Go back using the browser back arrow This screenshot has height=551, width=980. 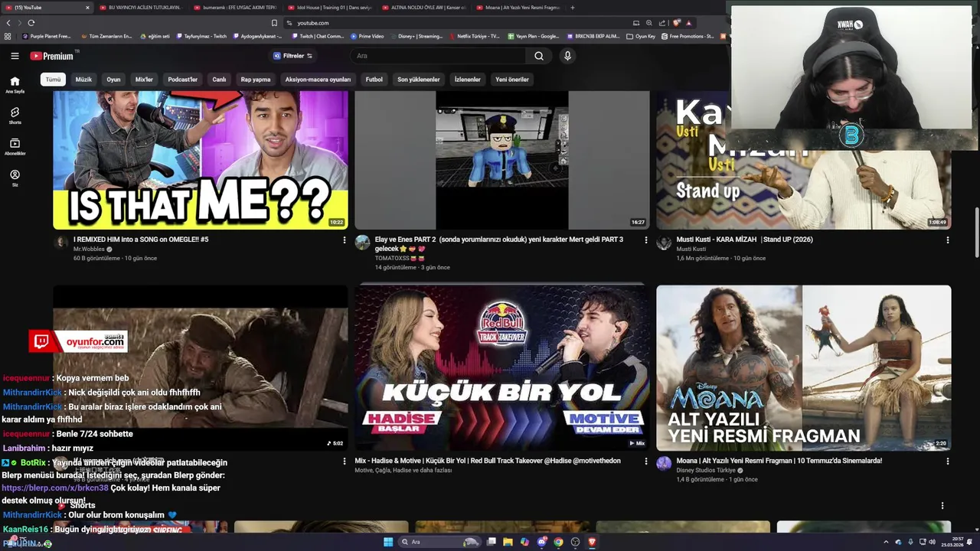(8, 23)
